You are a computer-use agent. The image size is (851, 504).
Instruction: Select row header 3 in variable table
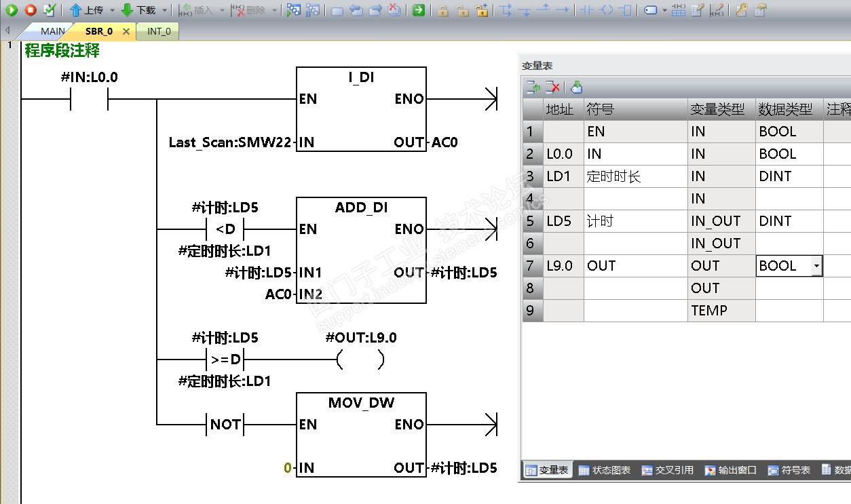(533, 176)
